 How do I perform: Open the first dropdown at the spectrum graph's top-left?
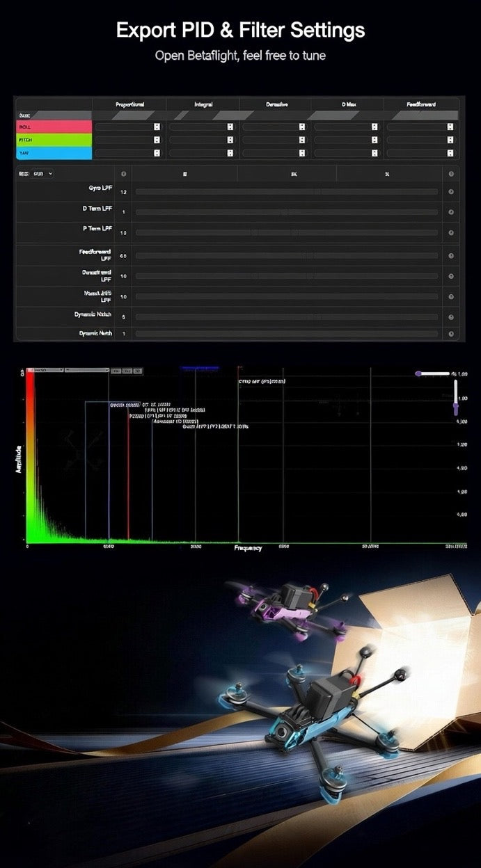[45, 371]
